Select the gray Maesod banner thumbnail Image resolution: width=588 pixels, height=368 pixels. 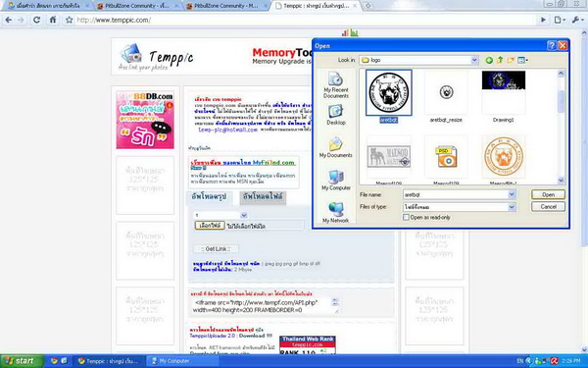[389, 157]
